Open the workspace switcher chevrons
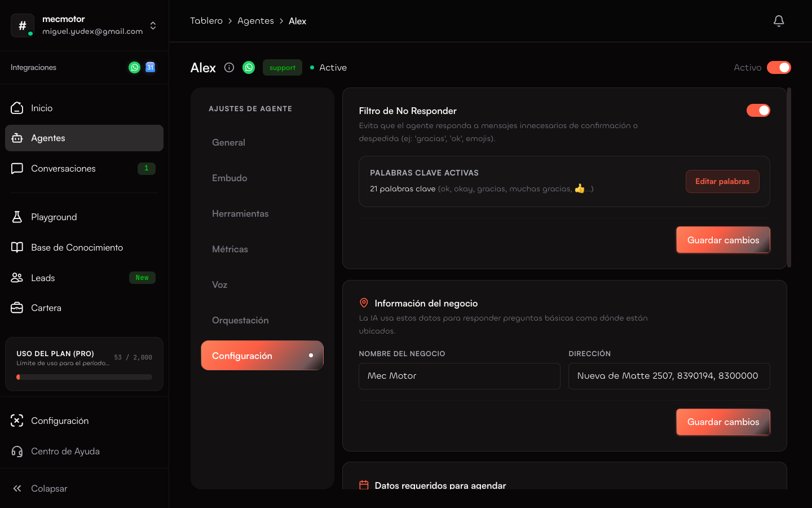Screen dimensions: 812x508 [153, 25]
